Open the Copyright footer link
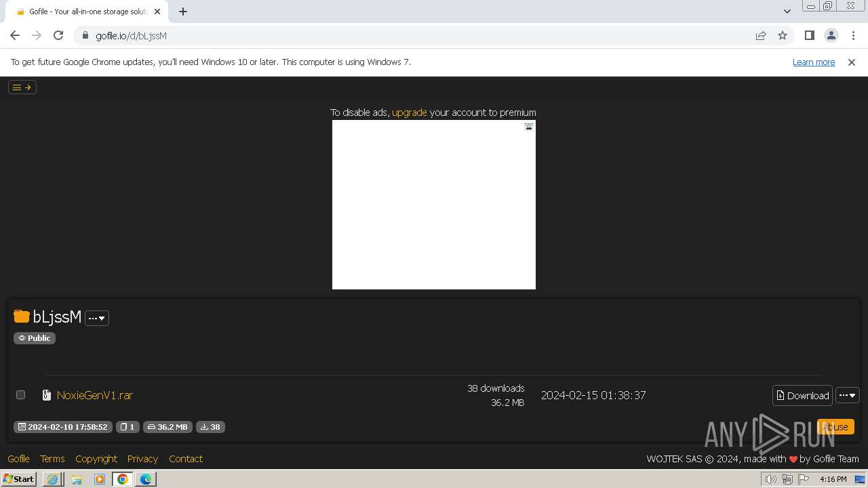Screen dimensions: 868x488 pos(96,459)
